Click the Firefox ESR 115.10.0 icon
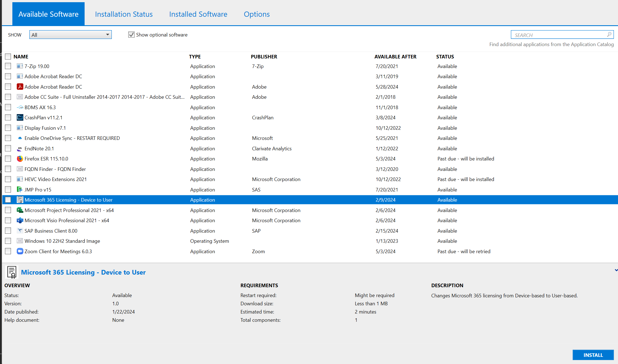The width and height of the screenshot is (618, 364). click(20, 159)
